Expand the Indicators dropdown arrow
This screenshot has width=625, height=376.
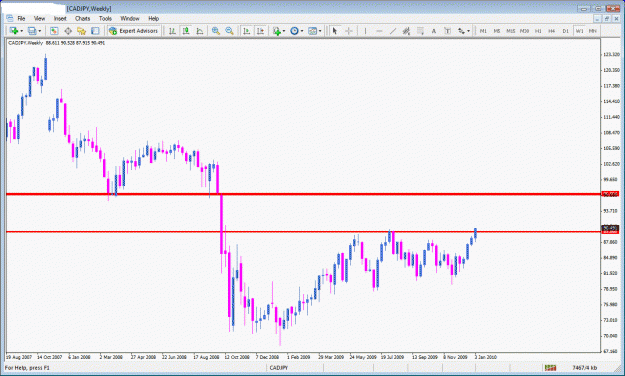pos(284,31)
